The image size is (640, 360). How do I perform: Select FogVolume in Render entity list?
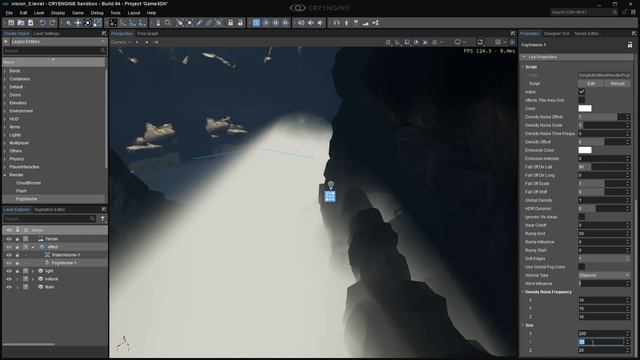point(27,199)
